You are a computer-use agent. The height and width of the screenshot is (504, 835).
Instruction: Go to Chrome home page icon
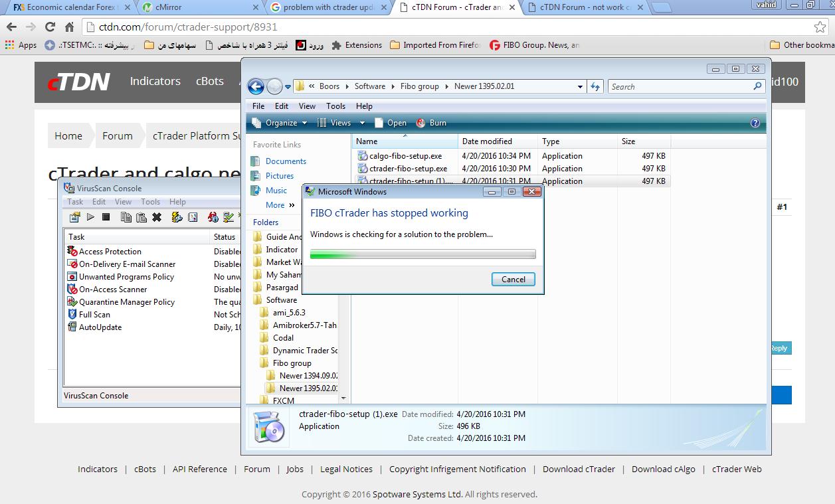(x=69, y=27)
